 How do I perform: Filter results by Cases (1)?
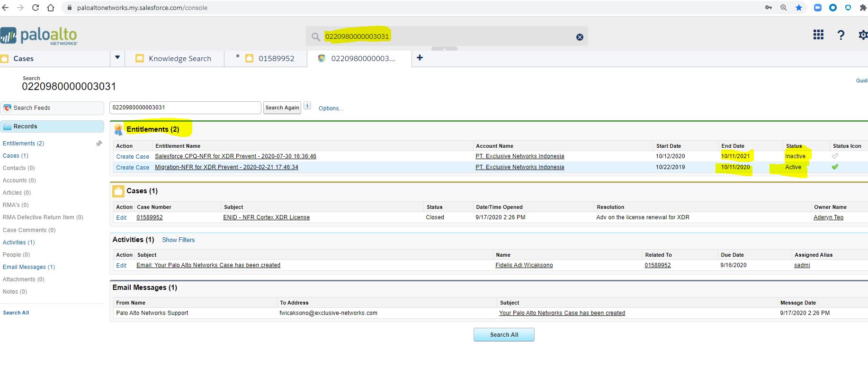(16, 156)
